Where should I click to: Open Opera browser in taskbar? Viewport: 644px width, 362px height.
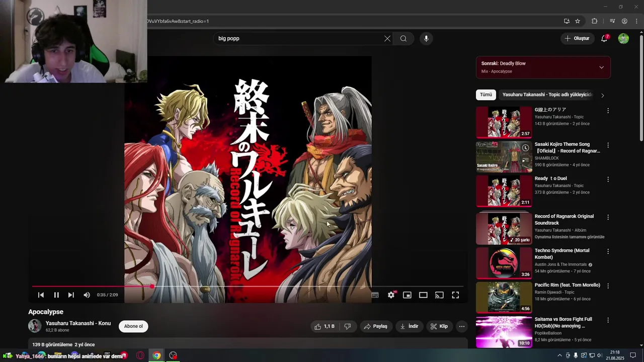(x=140, y=355)
